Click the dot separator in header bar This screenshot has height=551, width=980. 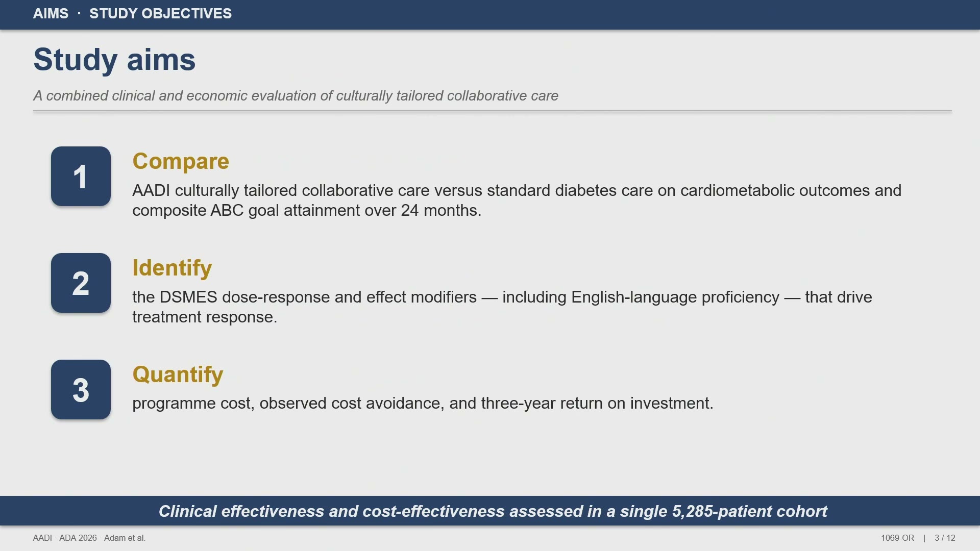[x=79, y=14]
